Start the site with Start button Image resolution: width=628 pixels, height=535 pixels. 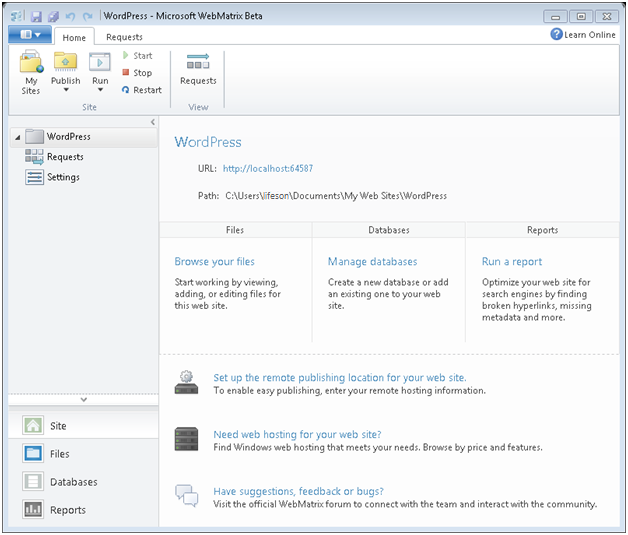click(x=137, y=56)
